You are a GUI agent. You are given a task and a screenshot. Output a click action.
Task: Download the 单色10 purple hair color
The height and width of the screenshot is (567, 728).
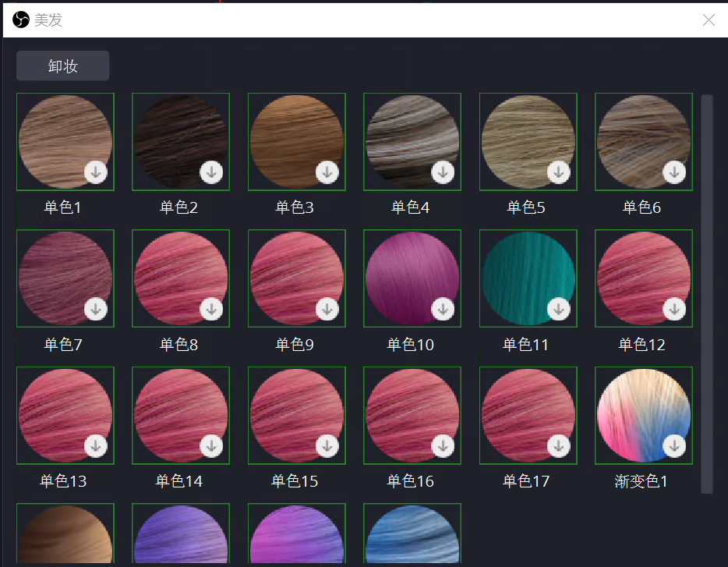pos(443,309)
